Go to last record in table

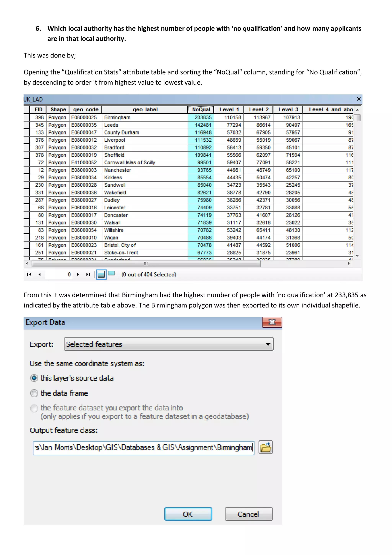(88, 274)
